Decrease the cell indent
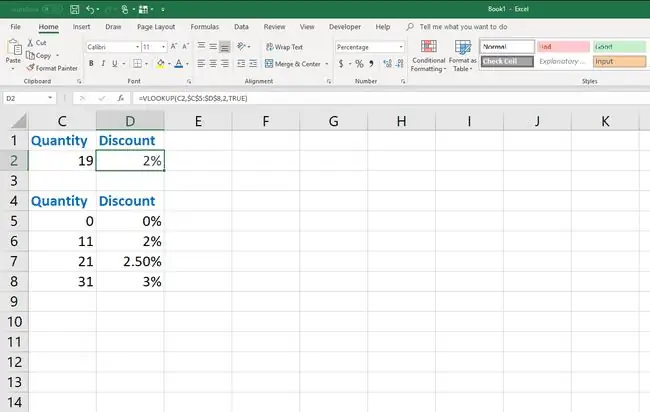This screenshot has height=412, width=650. point(241,63)
